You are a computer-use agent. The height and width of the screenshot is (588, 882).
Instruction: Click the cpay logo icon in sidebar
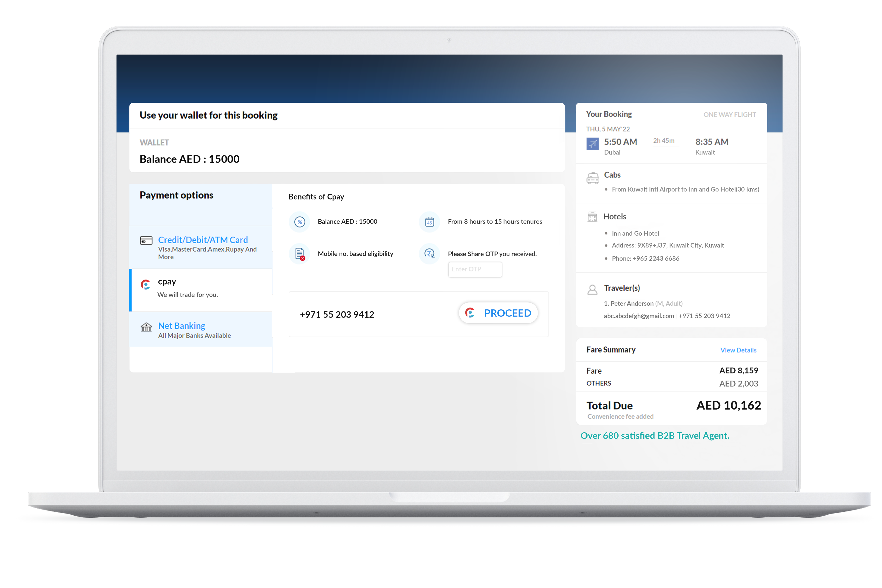point(146,285)
